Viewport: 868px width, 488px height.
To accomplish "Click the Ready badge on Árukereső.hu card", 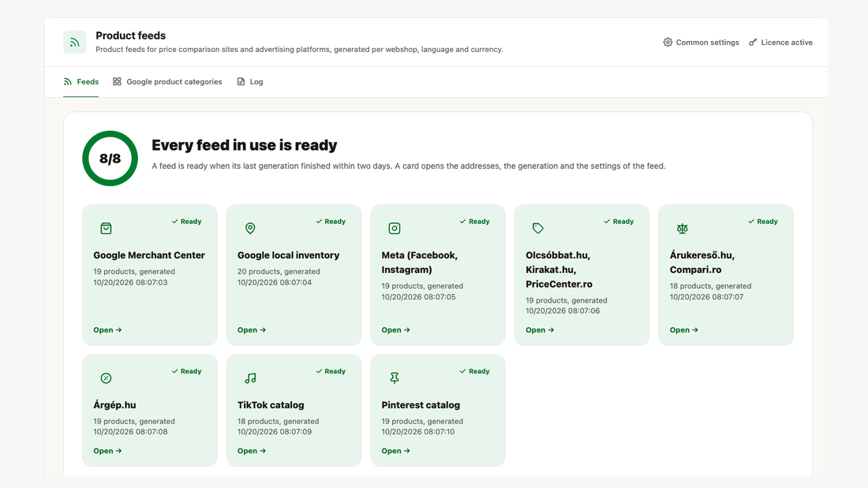I will pyautogui.click(x=763, y=222).
